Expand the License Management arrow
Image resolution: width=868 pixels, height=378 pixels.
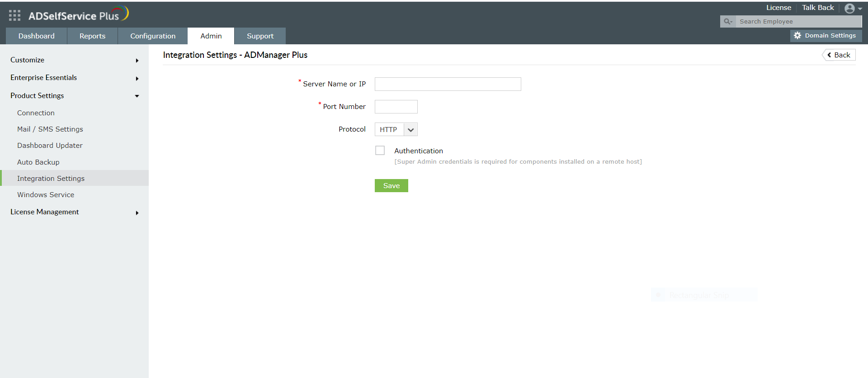(x=137, y=213)
